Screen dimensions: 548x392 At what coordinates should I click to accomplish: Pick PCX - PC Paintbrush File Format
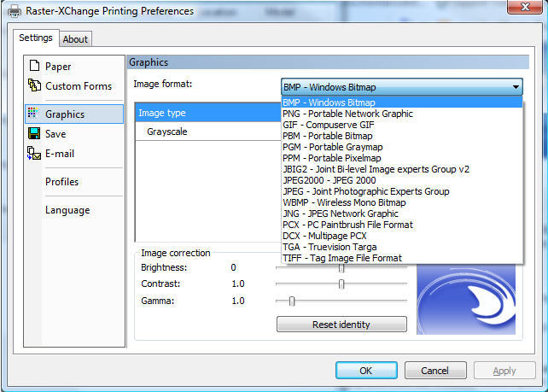point(402,225)
